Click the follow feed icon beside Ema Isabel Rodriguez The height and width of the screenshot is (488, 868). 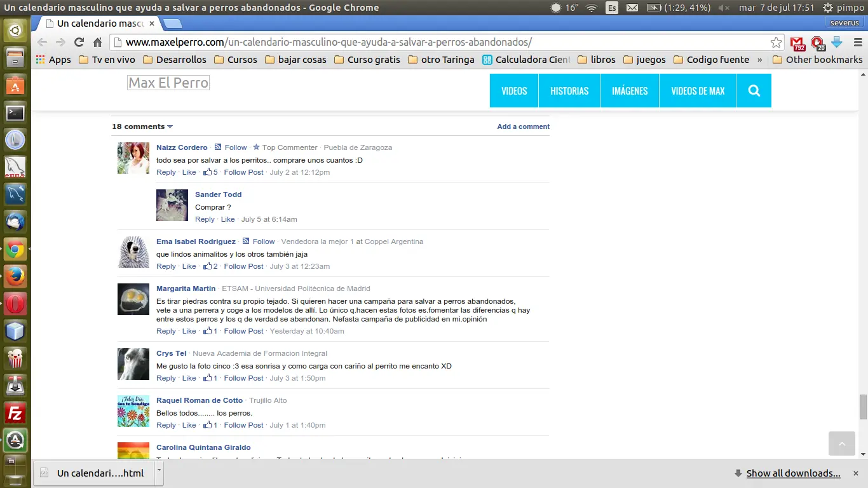tap(246, 241)
